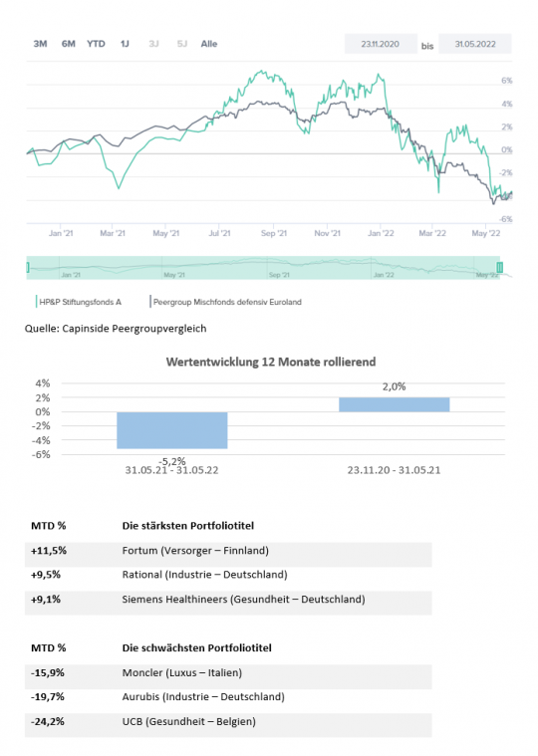
Task: Select the Fortum table row
Action: 228,551
